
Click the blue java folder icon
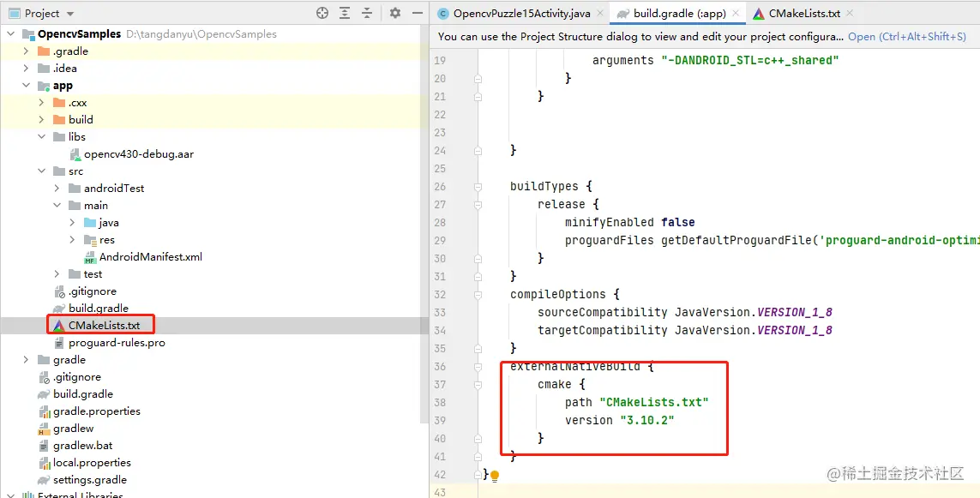point(90,223)
